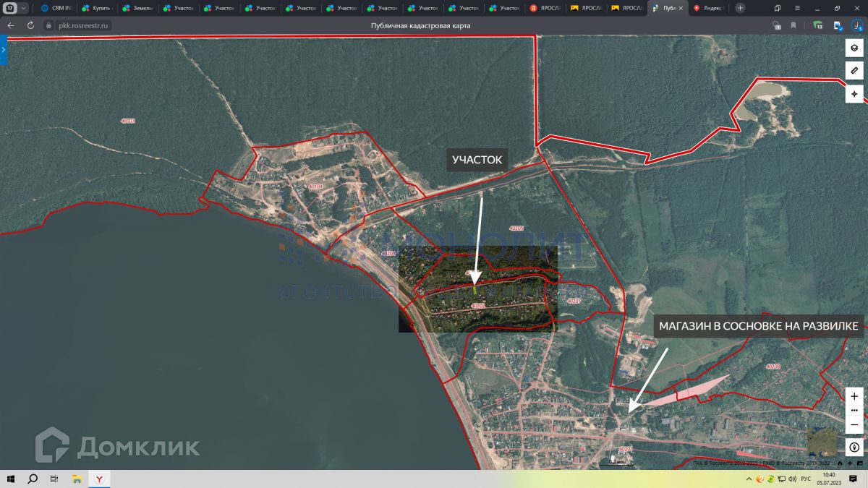The width and height of the screenshot is (868, 488).
Task: Open Yandex Browser from the taskbar
Action: pos(99,479)
